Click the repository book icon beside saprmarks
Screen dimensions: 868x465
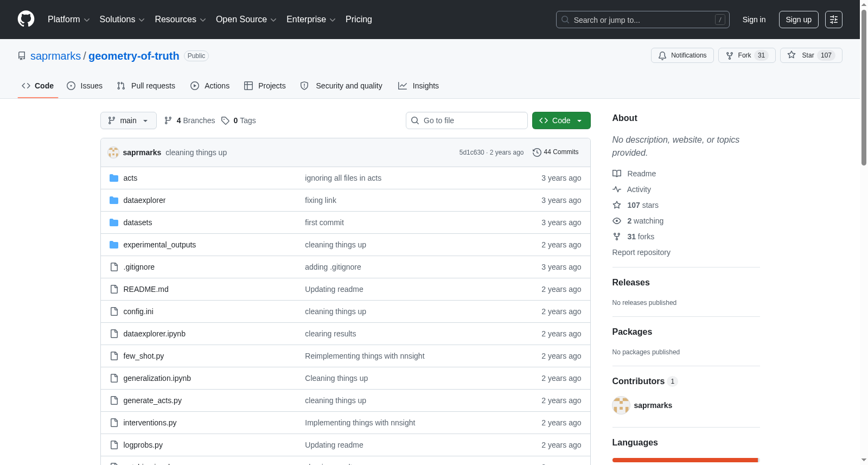tap(22, 56)
